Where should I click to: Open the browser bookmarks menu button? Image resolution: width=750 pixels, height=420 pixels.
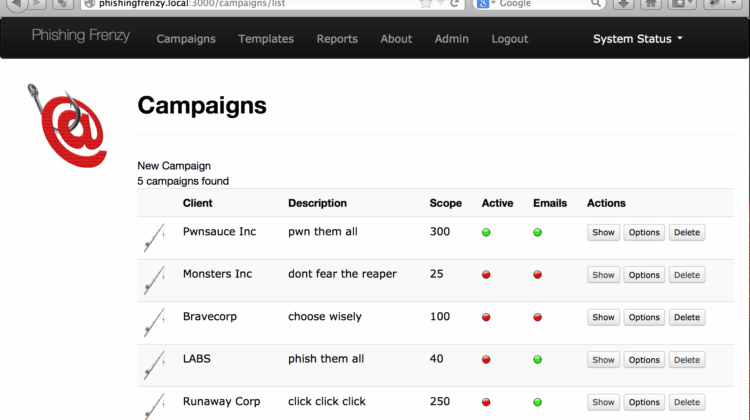(x=683, y=4)
